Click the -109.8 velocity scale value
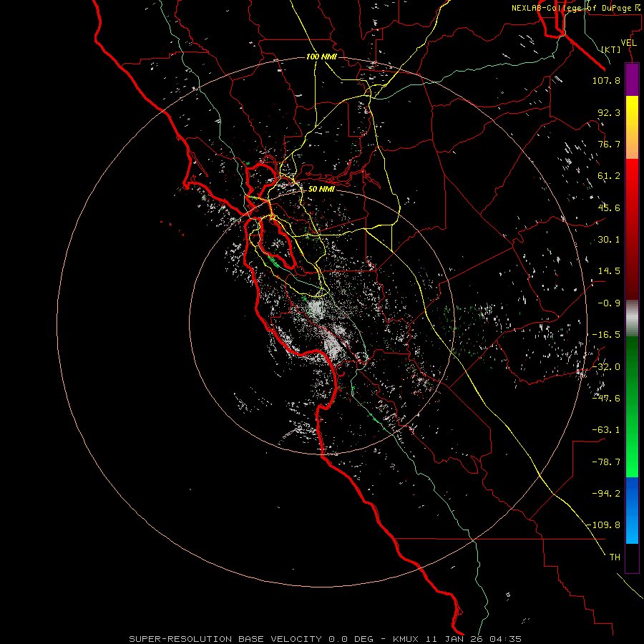 click(x=603, y=525)
